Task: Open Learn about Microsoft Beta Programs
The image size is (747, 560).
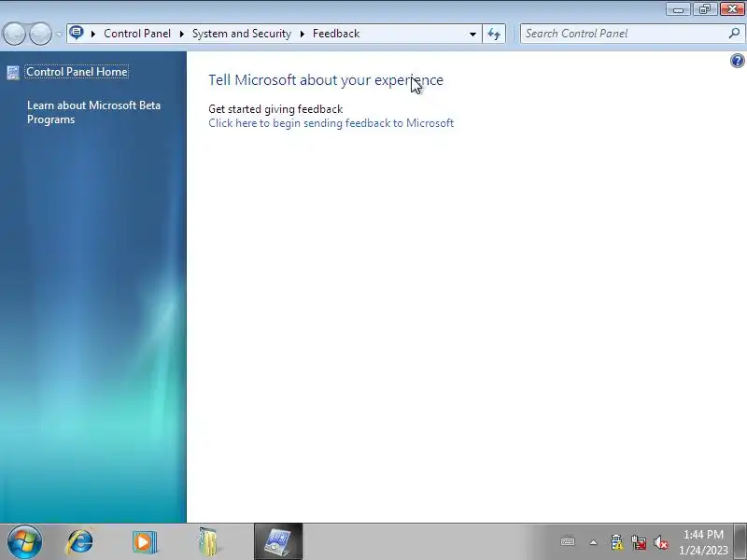Action: [x=93, y=112]
